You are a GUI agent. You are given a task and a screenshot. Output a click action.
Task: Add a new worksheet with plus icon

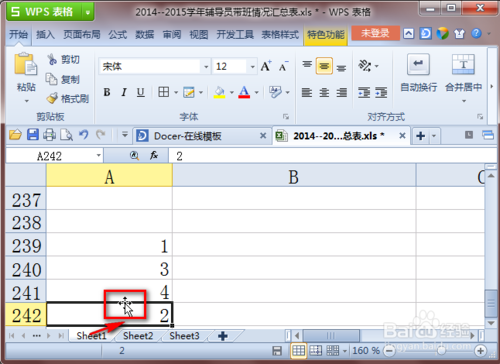point(223,336)
